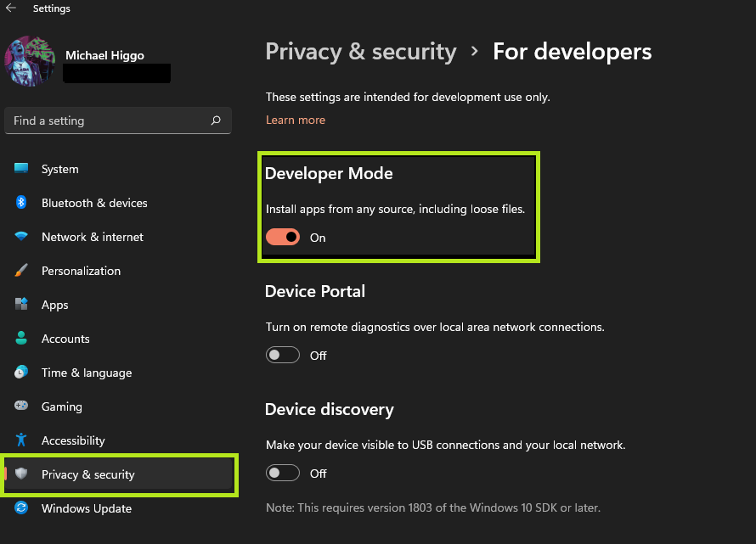Click the Accounts person icon
This screenshot has width=756, height=544.
22,339
